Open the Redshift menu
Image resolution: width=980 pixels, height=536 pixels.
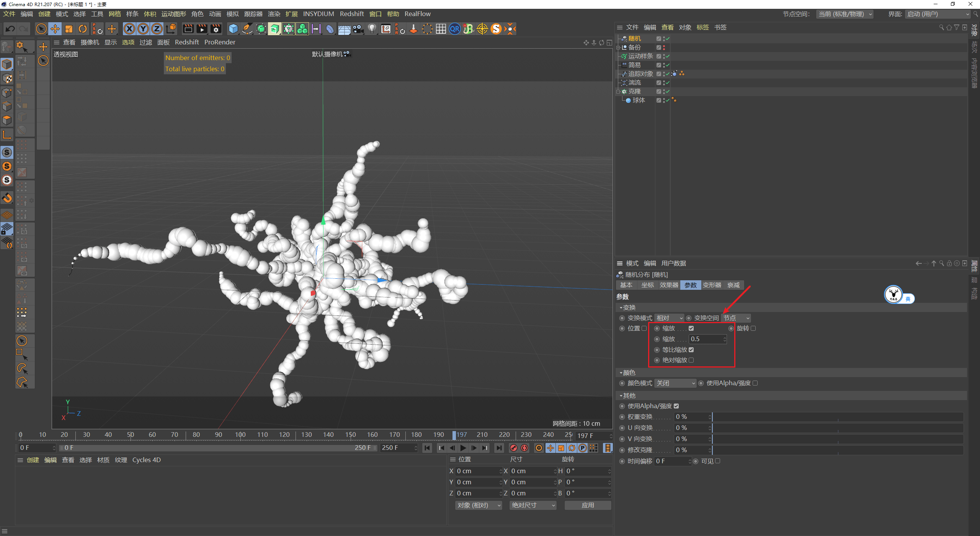pyautogui.click(x=352, y=14)
